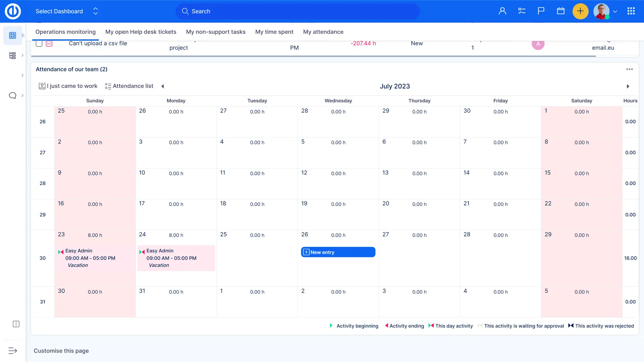Open the apps grid menu icon
This screenshot has height=362, width=644.
(x=631, y=11)
